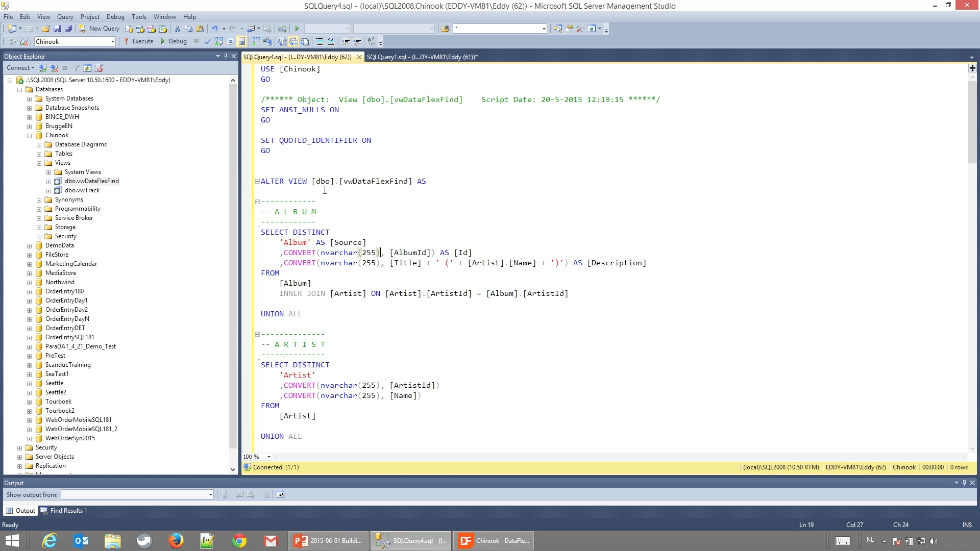Screen dimensions: 980x551
Task: Click the Cut scissors icon
Action: pos(177,29)
